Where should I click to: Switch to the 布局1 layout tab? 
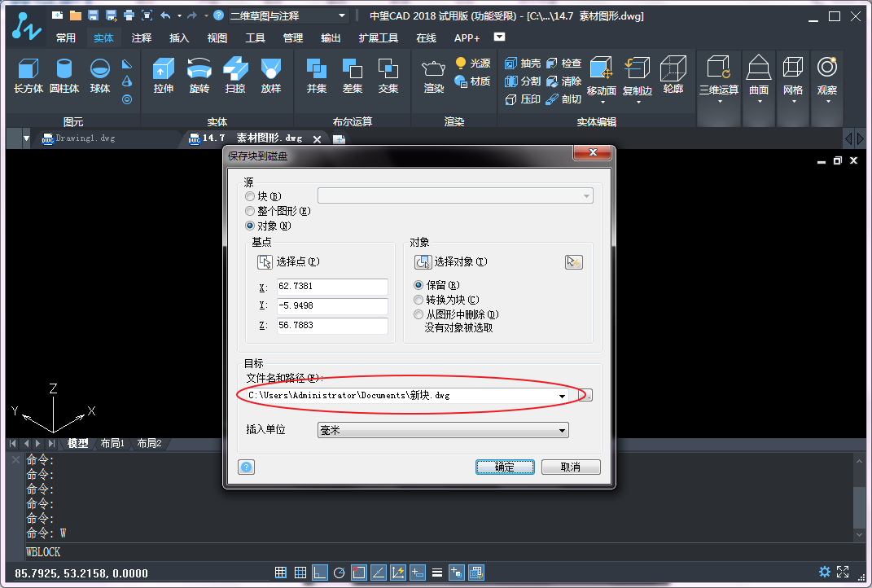(x=113, y=443)
